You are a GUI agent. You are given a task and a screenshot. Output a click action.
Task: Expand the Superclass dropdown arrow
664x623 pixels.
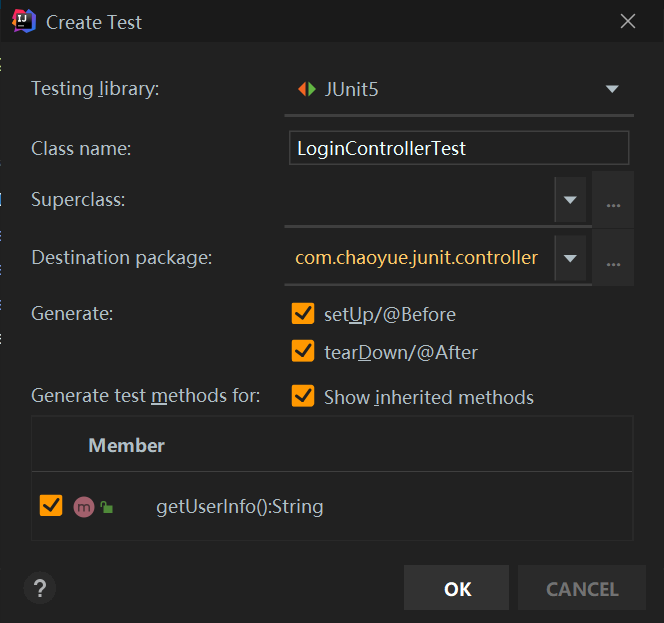click(570, 200)
